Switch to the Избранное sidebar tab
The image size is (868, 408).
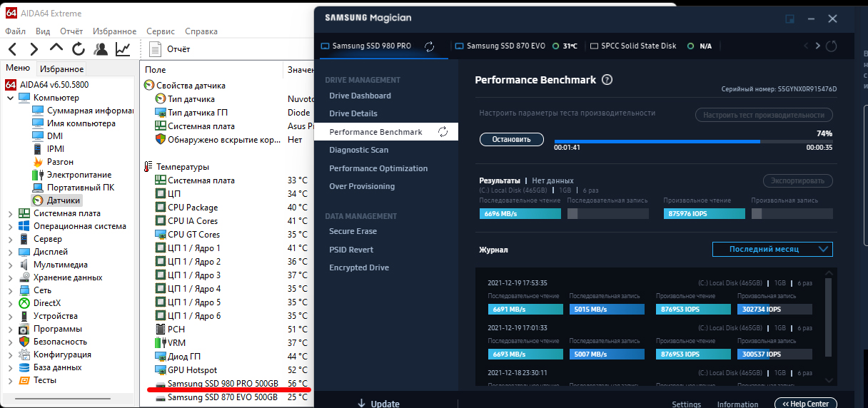tap(61, 69)
